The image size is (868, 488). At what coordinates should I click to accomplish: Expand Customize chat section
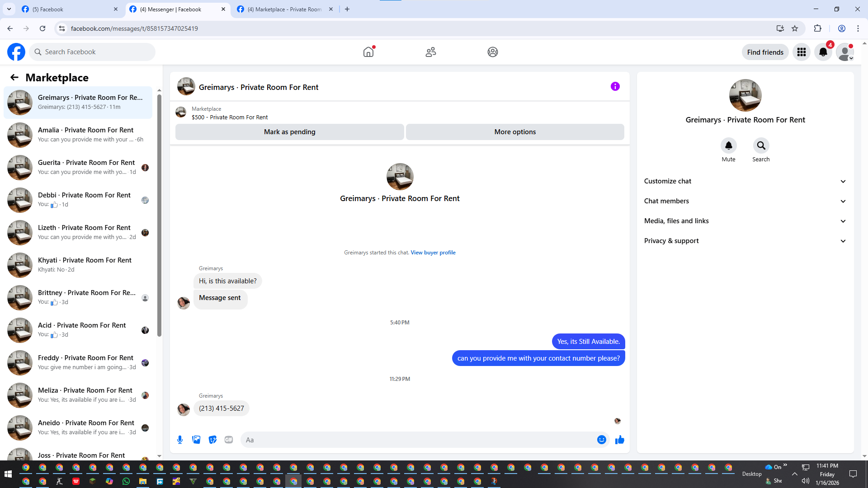tap(745, 181)
